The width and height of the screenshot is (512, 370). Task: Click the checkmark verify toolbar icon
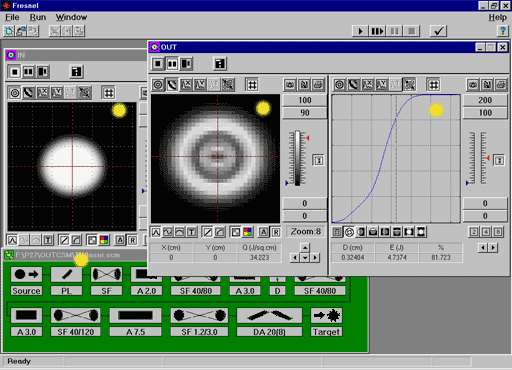tap(438, 31)
